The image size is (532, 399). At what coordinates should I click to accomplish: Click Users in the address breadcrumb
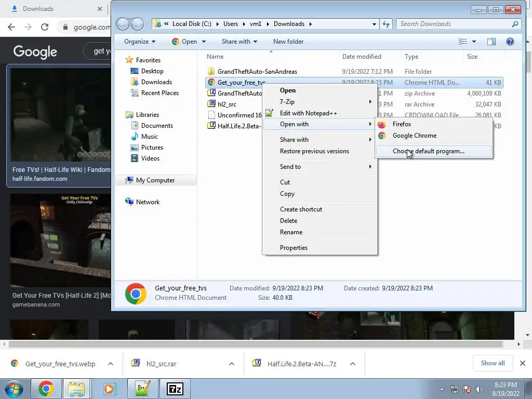[x=231, y=24]
